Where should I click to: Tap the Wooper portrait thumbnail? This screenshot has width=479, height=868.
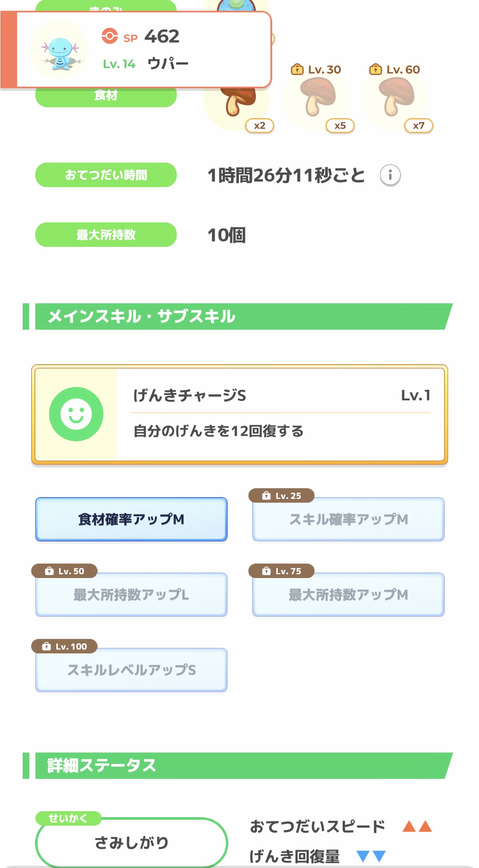(x=59, y=50)
